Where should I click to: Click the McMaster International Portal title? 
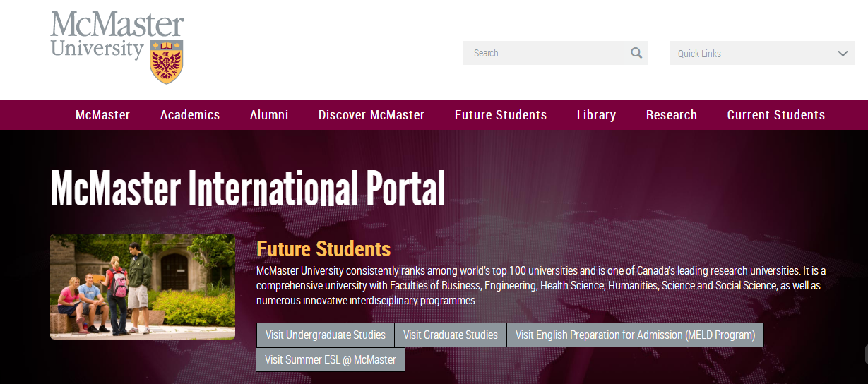[x=248, y=188]
